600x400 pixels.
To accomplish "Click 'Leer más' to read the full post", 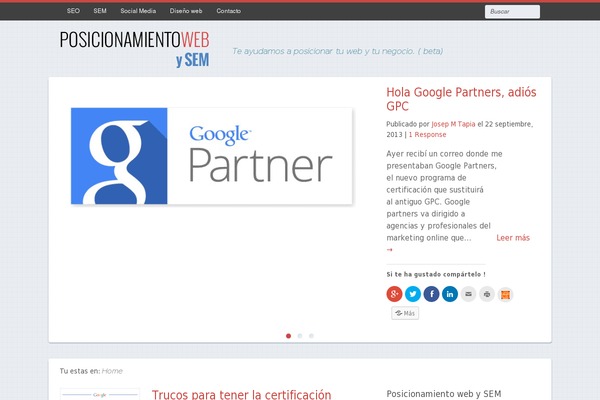I will [513, 238].
